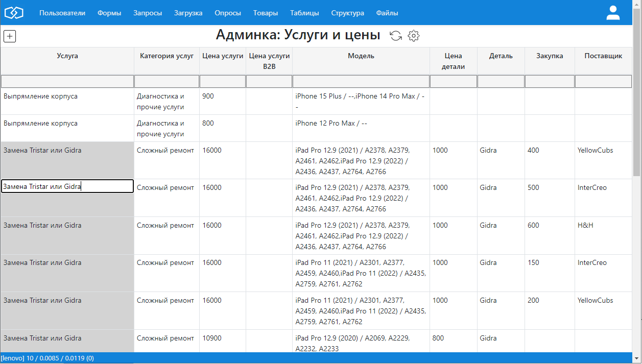This screenshot has width=642, height=364.
Task: Click the active Замена Tristar или Gidra edit box
Action: pyautogui.click(x=67, y=186)
